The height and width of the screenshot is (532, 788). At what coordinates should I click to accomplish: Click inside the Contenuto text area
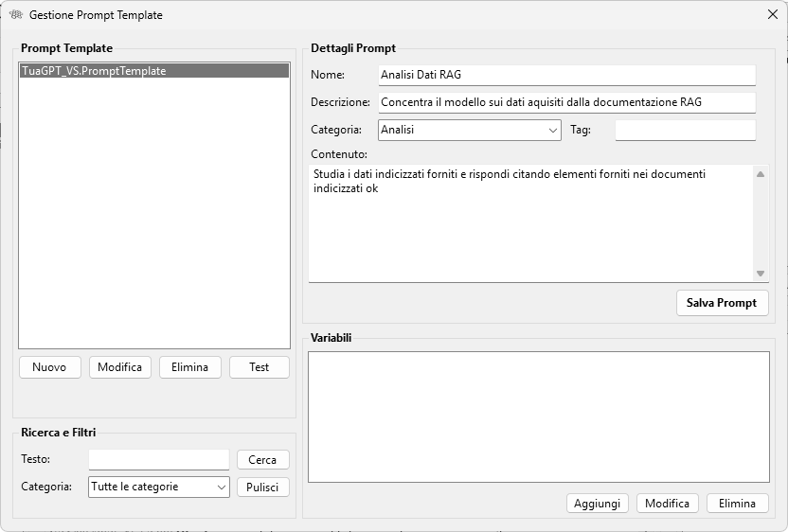[531, 223]
